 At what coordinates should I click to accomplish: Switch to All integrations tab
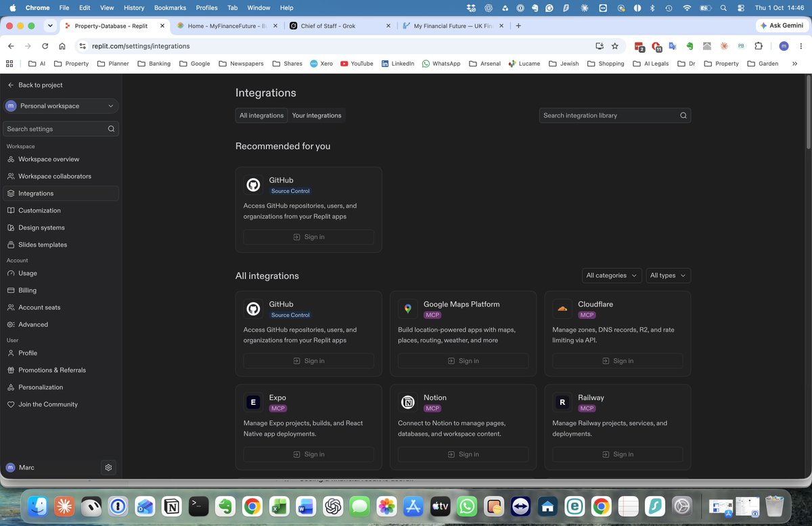click(x=261, y=115)
